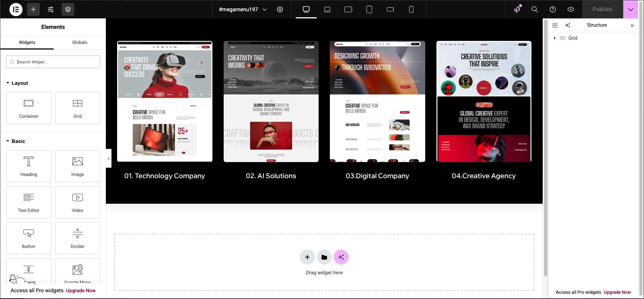The width and height of the screenshot is (644, 299).
Task: Toggle the Structure layers icon
Action: pyautogui.click(x=68, y=9)
